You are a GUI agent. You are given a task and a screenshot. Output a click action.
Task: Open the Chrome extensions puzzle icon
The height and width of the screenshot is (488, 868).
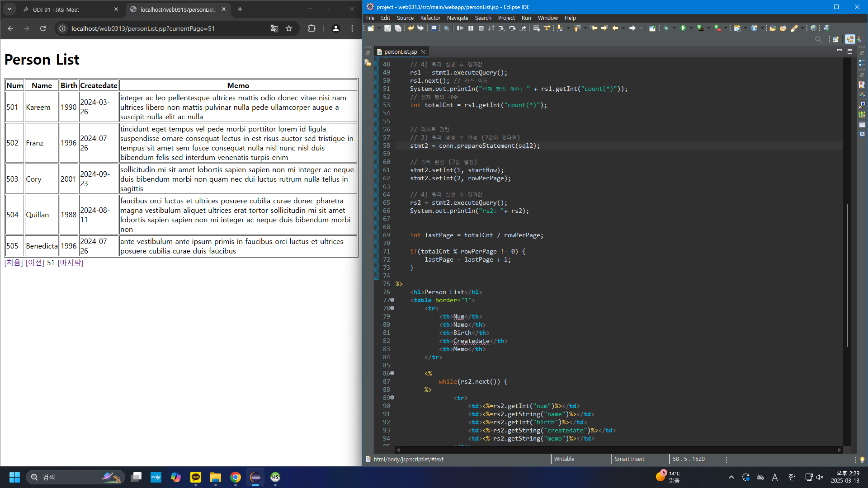pyautogui.click(x=311, y=28)
